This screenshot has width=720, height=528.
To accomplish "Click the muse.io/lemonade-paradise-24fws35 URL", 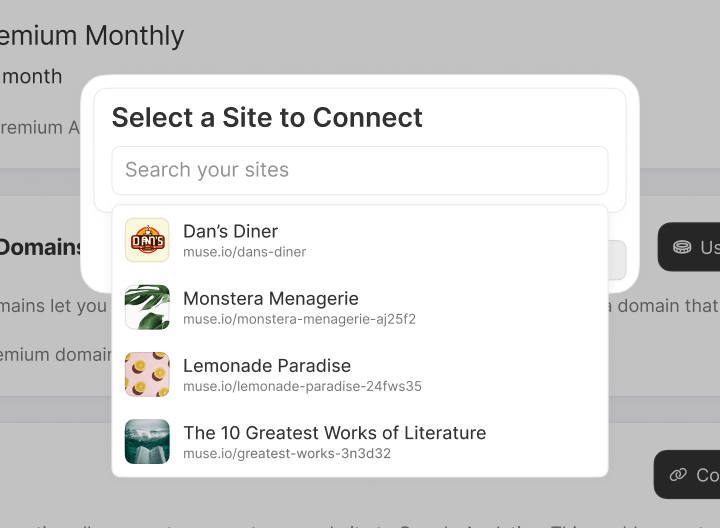I will click(302, 386).
